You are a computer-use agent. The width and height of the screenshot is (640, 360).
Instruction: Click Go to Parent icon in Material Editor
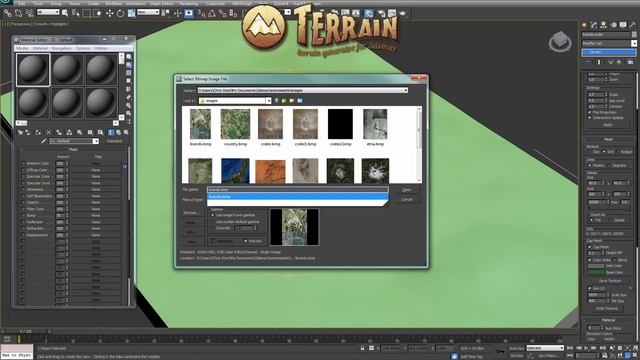point(119,132)
